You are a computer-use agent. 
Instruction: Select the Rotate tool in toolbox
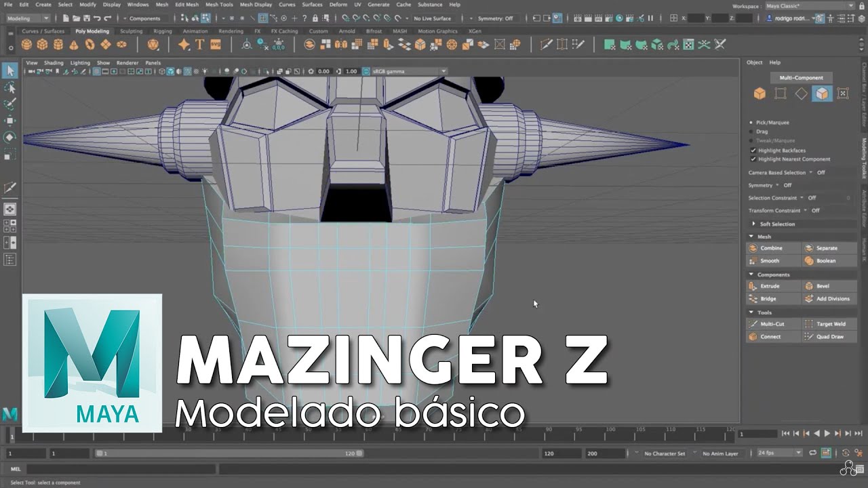(10, 137)
